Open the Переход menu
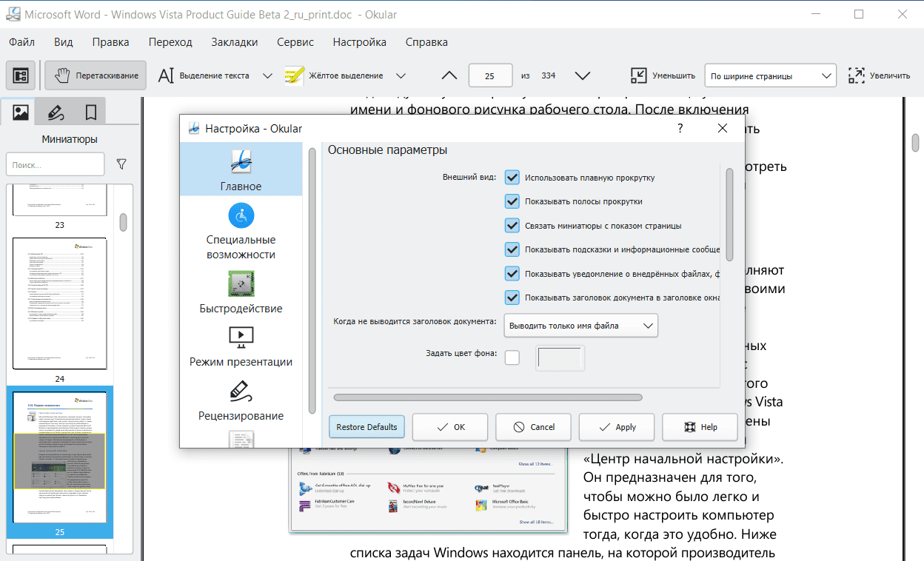Screen dimensions: 924x561 pos(170,42)
